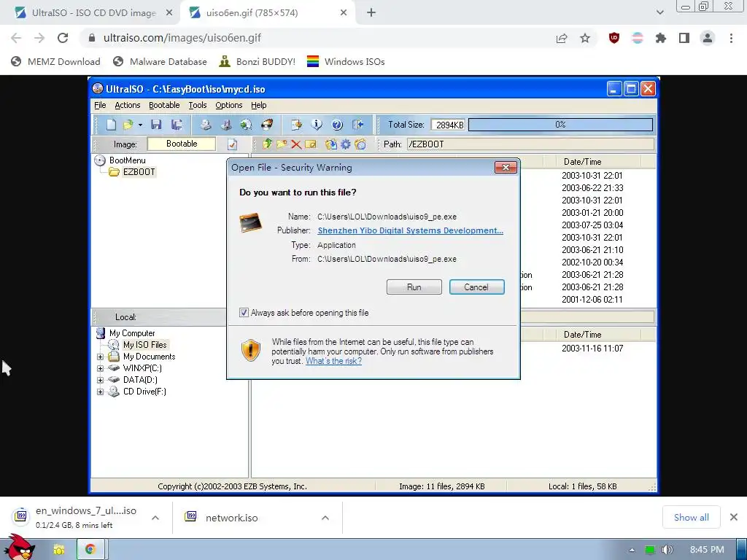Open the MEMZ Download bookmark
This screenshot has height=560, width=747.
[x=55, y=61]
